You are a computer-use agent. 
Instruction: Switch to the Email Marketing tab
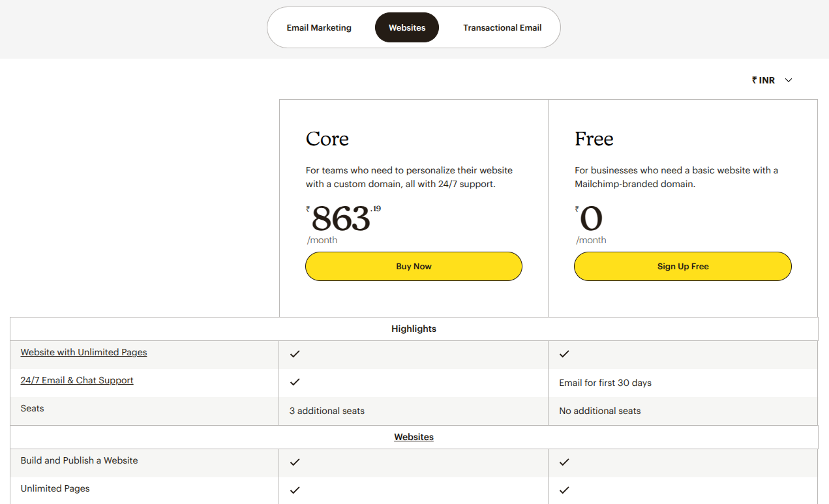click(x=319, y=27)
